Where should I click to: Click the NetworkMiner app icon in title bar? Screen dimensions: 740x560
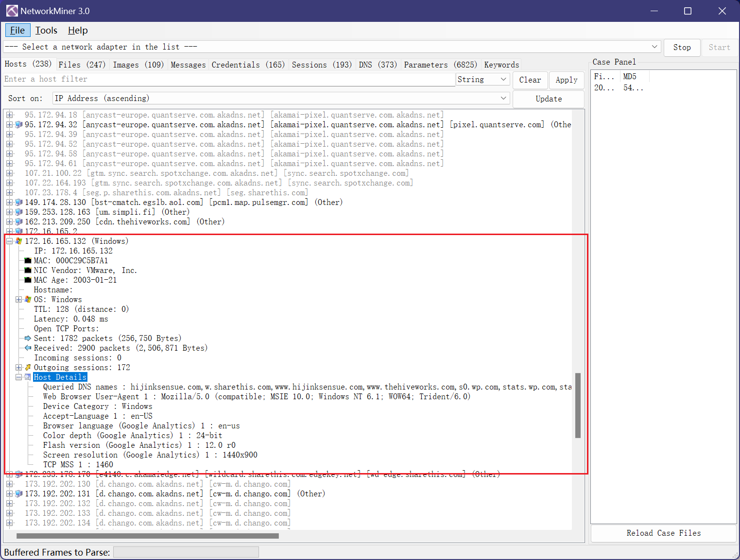(12, 11)
